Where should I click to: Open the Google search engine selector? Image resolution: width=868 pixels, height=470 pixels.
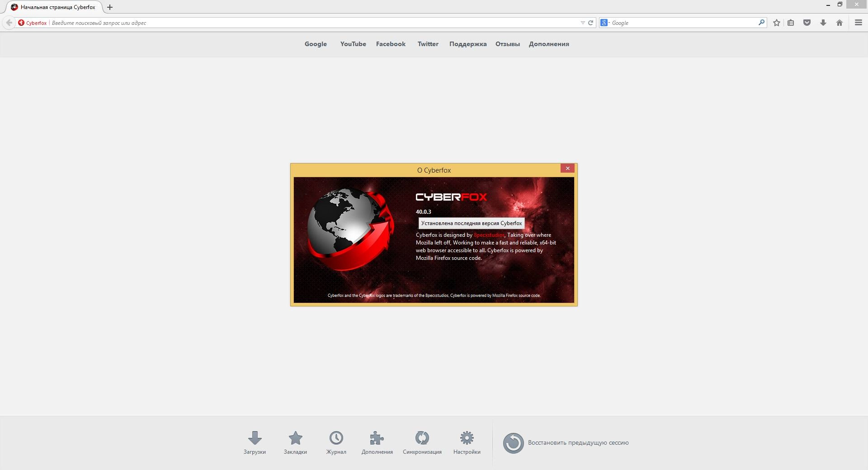tap(605, 23)
